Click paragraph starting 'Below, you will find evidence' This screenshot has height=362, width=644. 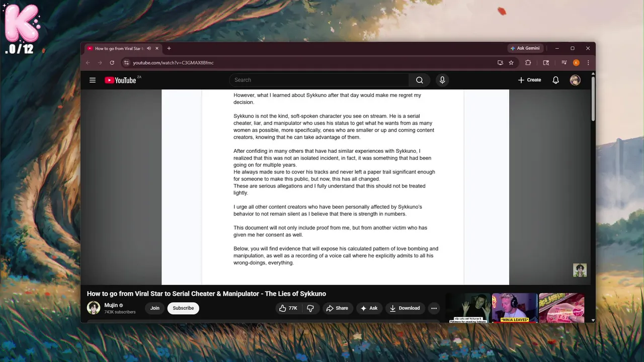click(336, 255)
